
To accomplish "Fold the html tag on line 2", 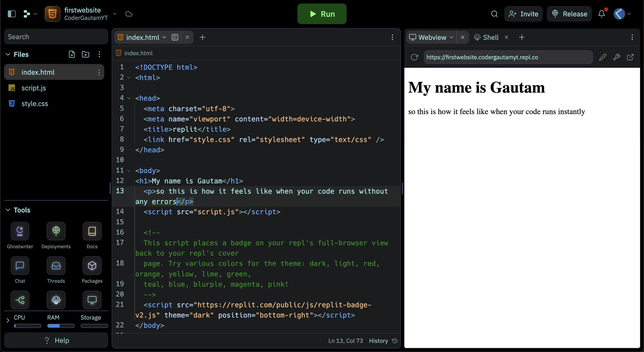I will pos(129,78).
